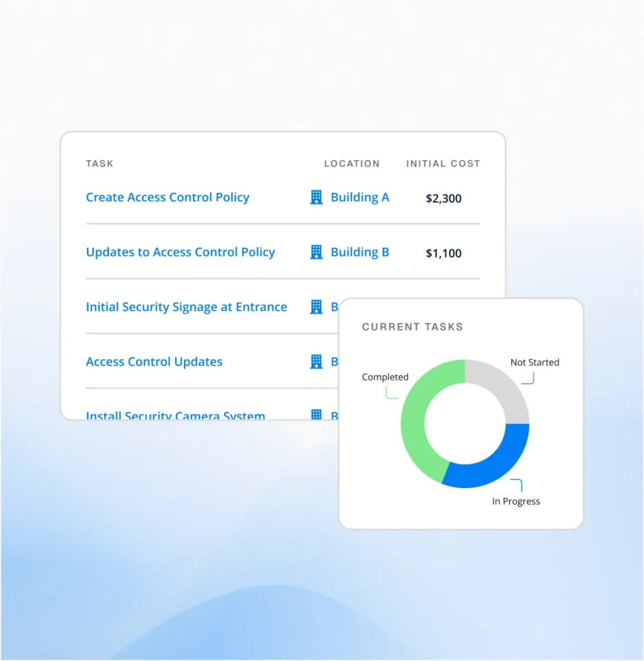The width and height of the screenshot is (644, 661).
Task: Click the Completed chart label
Action: point(385,377)
